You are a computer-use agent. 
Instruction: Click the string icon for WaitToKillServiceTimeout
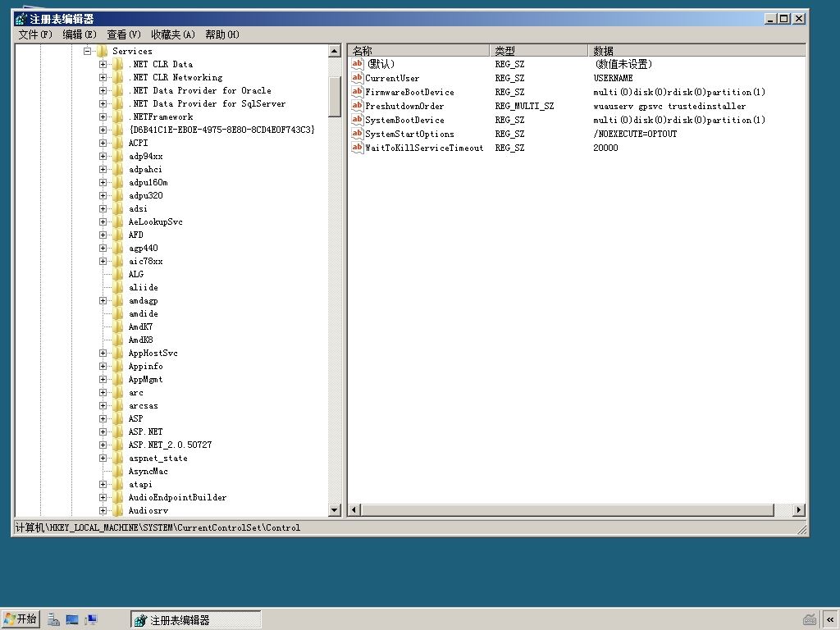[358, 148]
